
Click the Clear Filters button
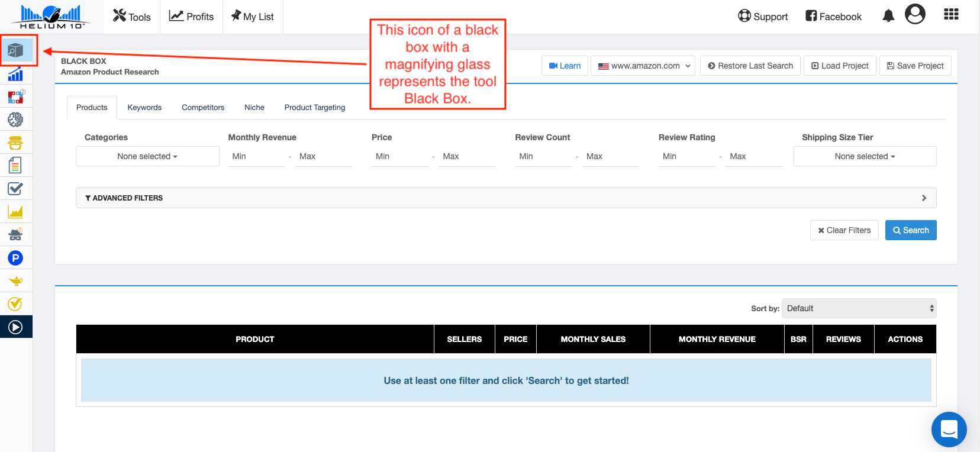(844, 230)
